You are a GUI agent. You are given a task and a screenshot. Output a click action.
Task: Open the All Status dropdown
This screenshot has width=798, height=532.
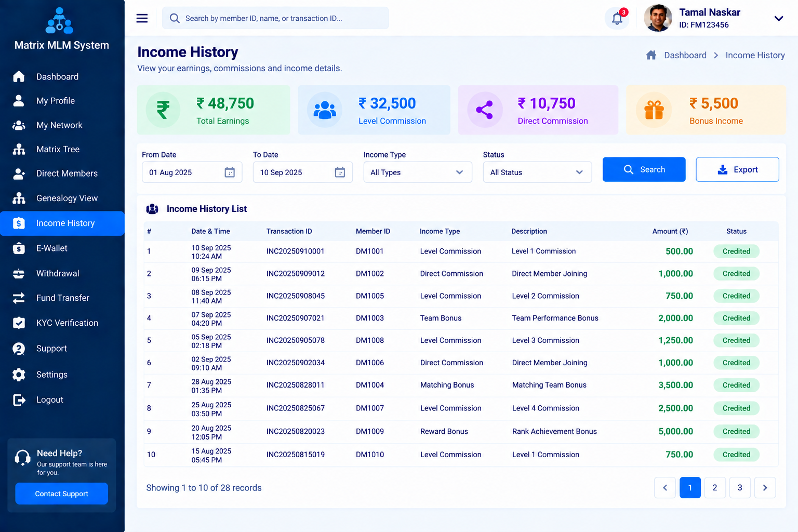click(x=537, y=172)
